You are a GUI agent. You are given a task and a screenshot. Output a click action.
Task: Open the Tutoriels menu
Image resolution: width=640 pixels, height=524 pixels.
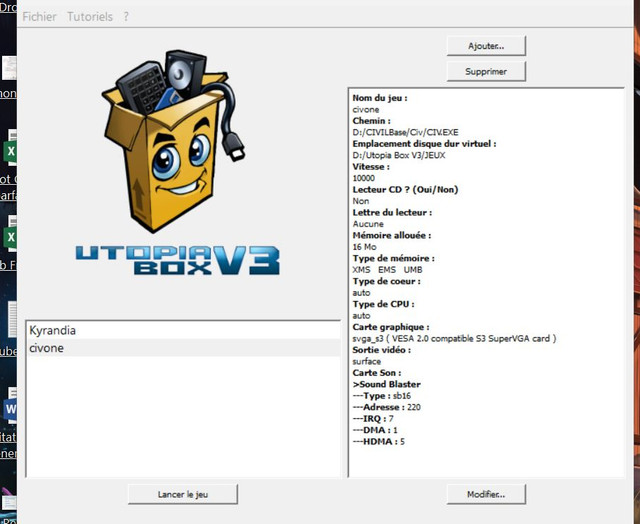(90, 17)
